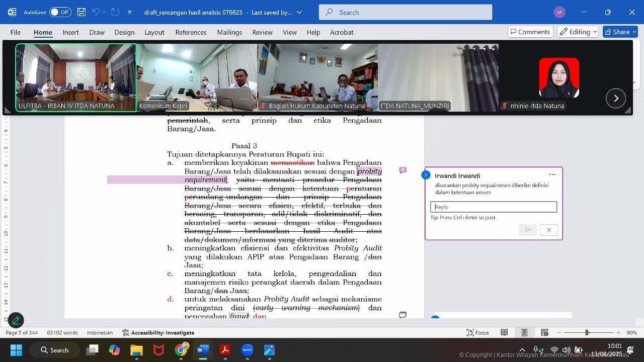
Task: Switch to Print Layout view
Action: click(524, 332)
